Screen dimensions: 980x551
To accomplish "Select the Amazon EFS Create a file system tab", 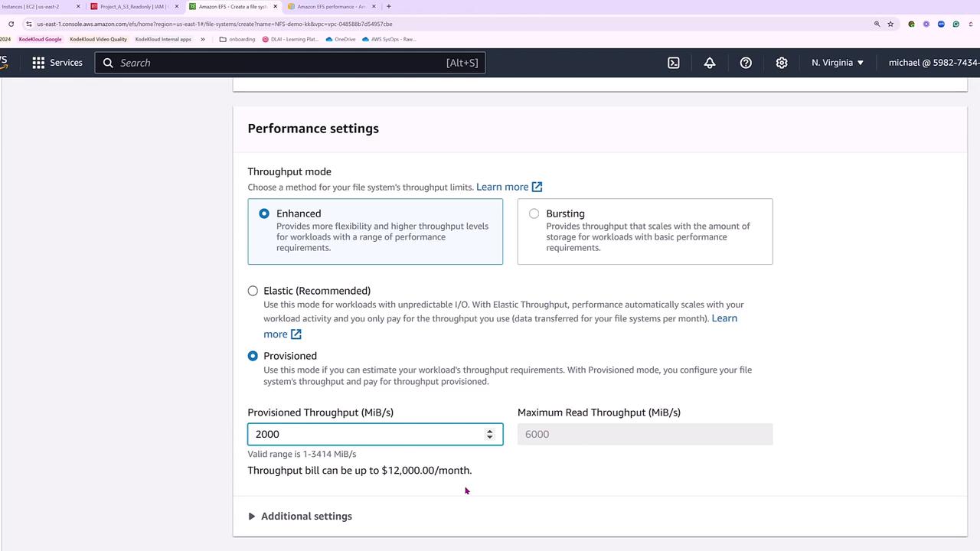I will pos(233,6).
